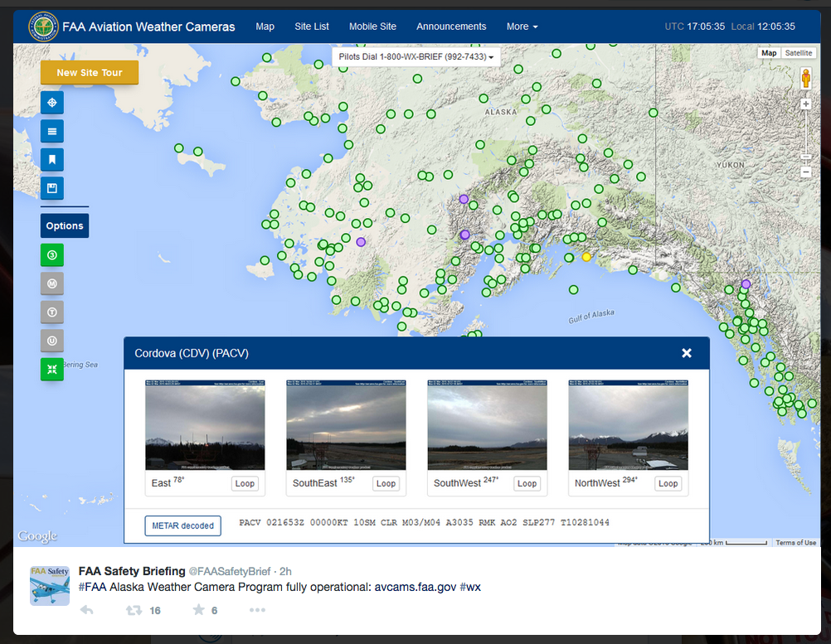
Task: Retweet the FAA Safety Briefing tweet
Action: pos(134,610)
